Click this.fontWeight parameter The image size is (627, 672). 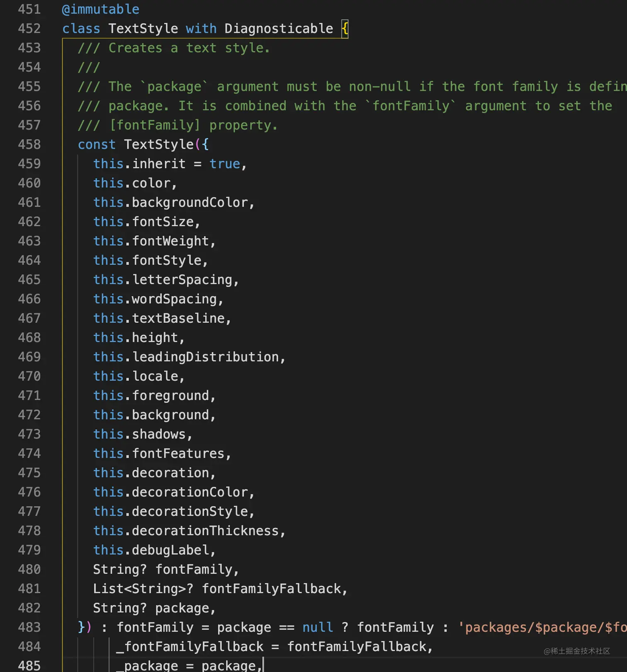pyautogui.click(x=151, y=241)
